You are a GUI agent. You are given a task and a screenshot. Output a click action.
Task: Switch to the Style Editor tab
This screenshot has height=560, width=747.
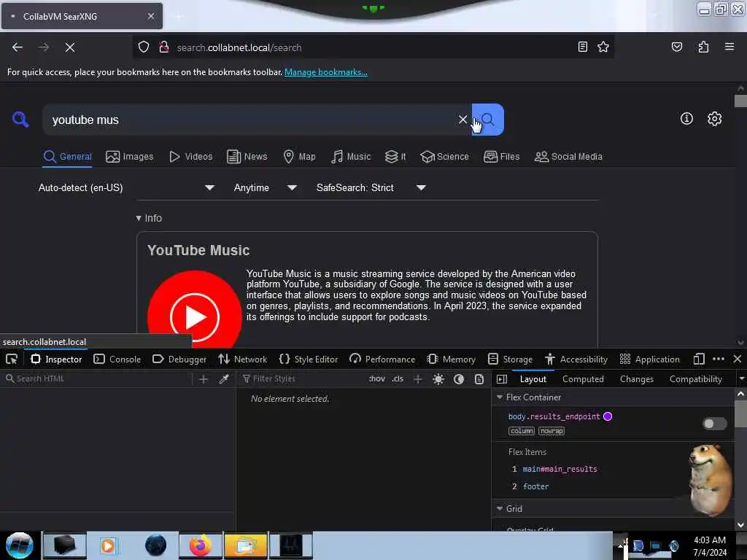point(309,359)
